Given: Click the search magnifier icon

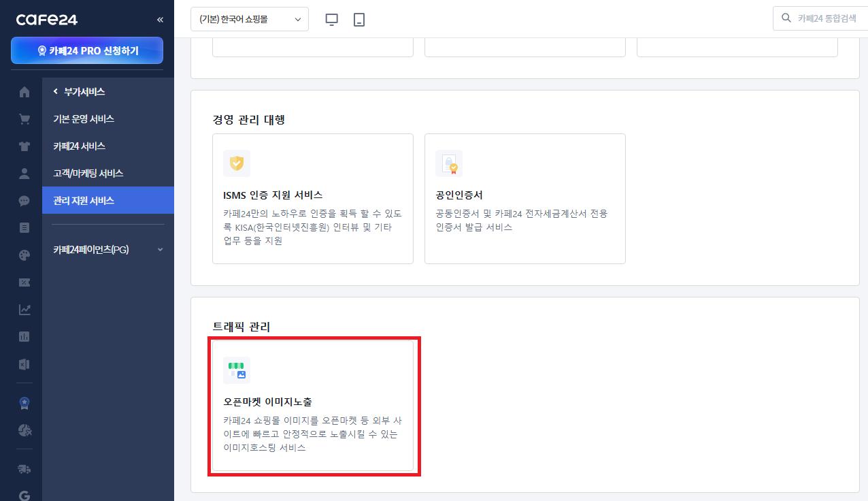Looking at the screenshot, I should coord(786,18).
